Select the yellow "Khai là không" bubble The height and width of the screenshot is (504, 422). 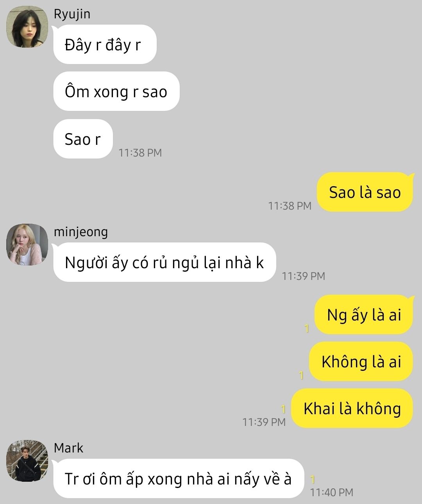(x=352, y=408)
